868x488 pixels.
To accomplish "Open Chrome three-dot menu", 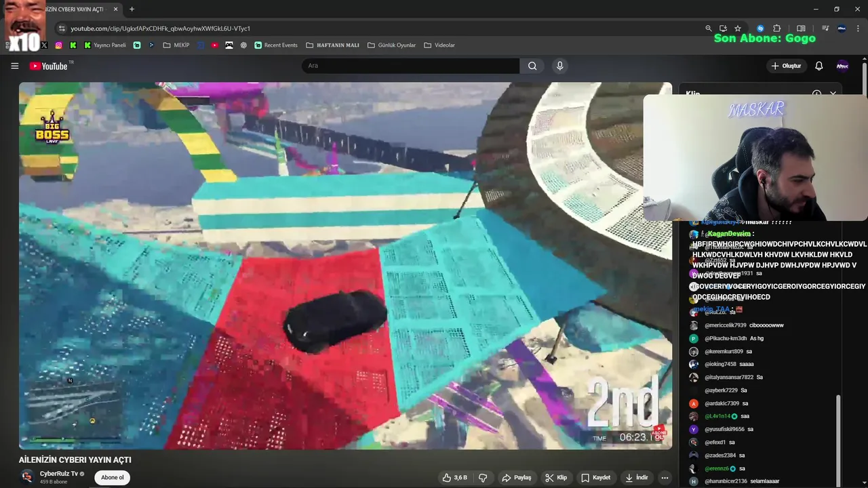I will (x=858, y=28).
